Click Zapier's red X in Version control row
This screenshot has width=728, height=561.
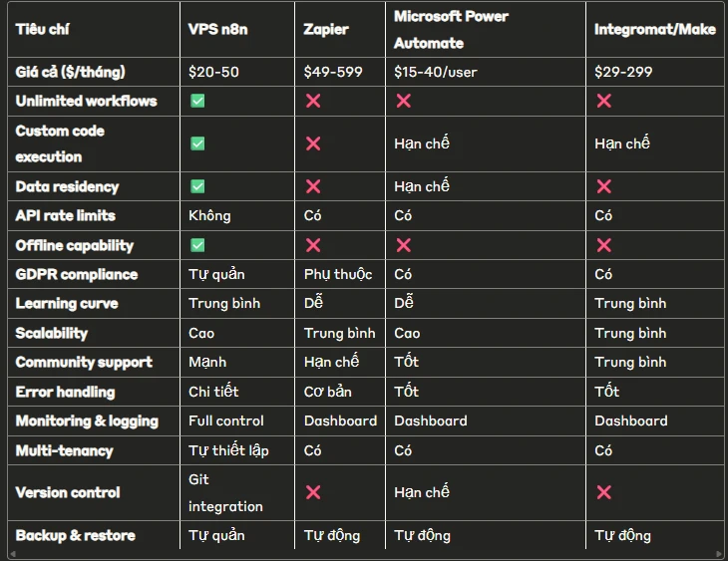pos(313,492)
